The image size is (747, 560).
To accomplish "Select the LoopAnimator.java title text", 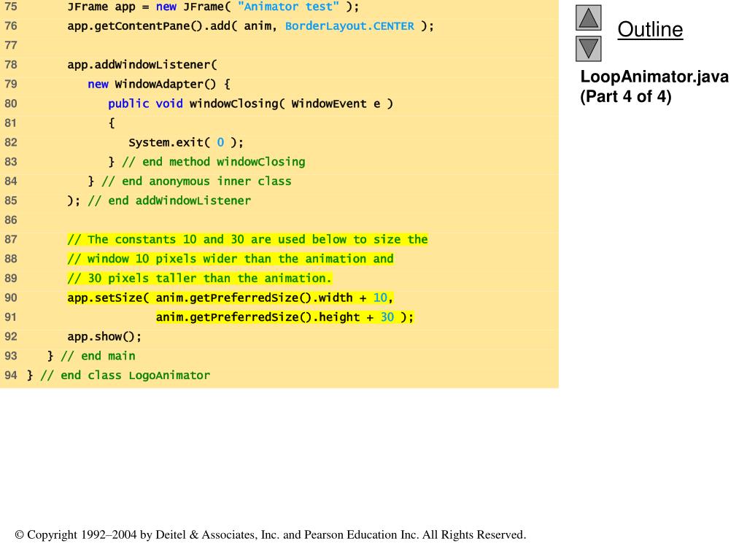I will [654, 77].
